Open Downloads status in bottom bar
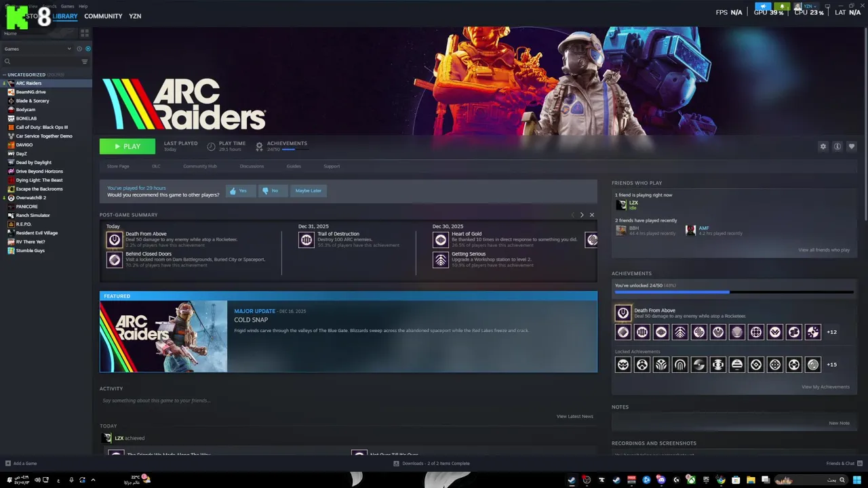Image resolution: width=868 pixels, height=488 pixels. [431, 464]
